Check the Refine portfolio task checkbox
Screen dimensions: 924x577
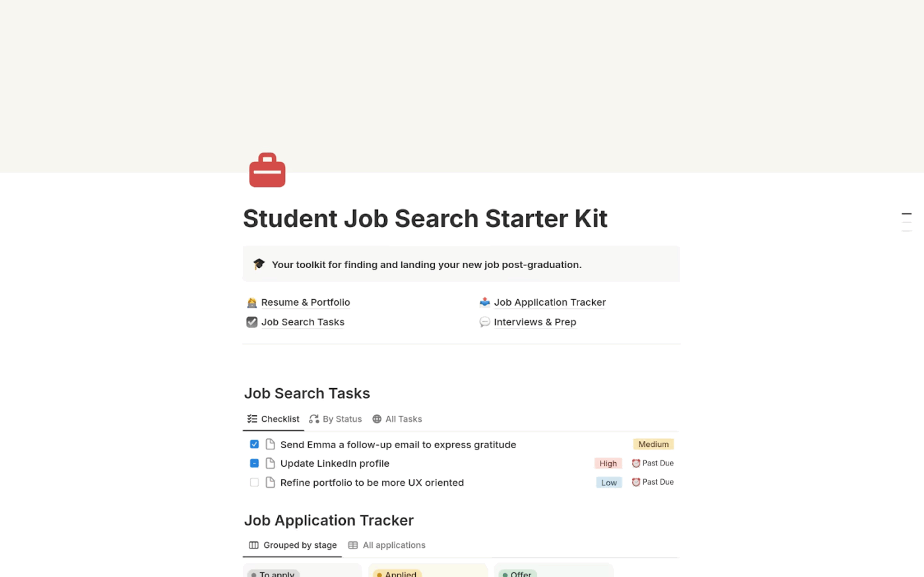tap(254, 483)
